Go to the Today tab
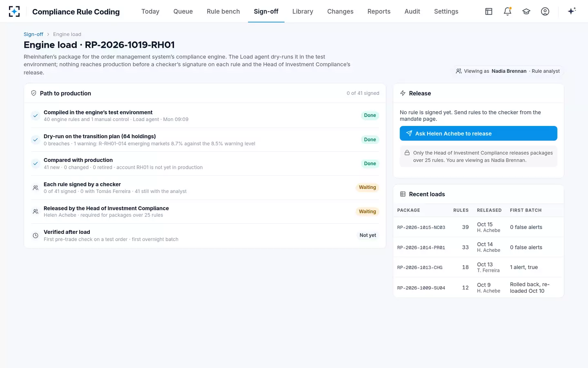Screen dimensions: 588x368 click(x=150, y=11)
